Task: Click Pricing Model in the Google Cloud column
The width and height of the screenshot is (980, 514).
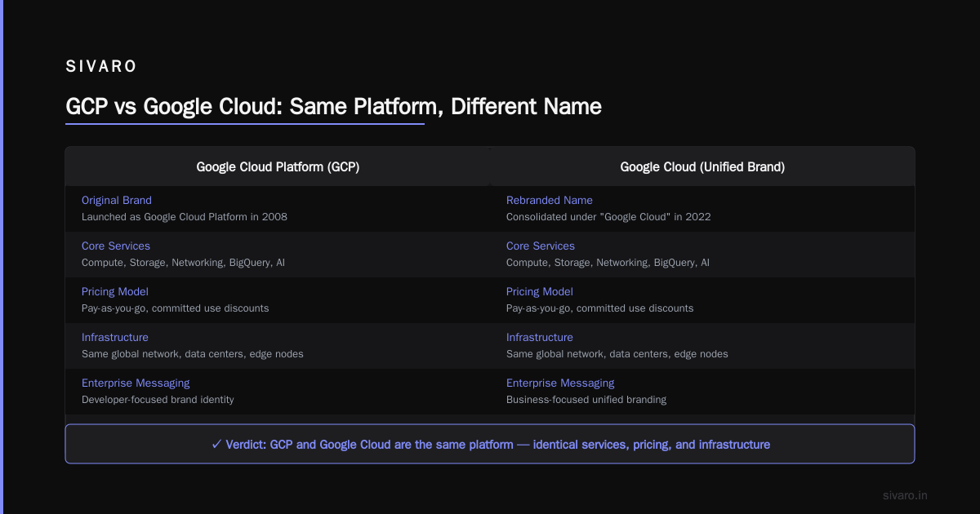Action: (x=540, y=291)
